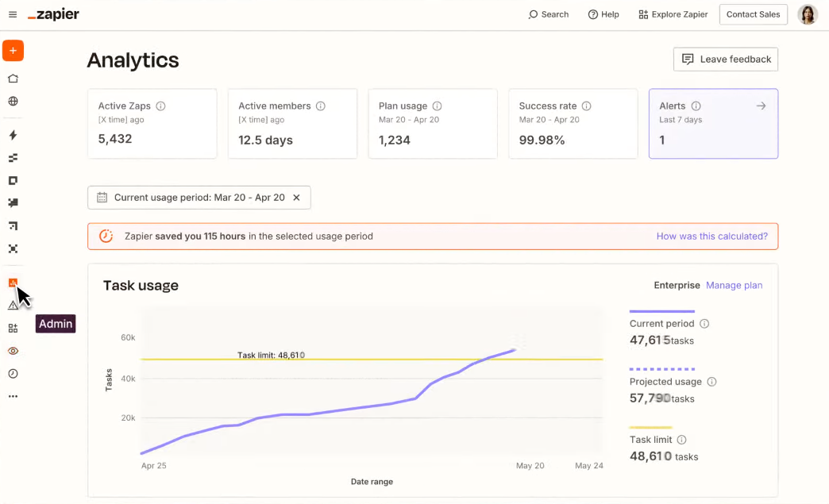
Task: Click the 'Task usage' heading
Action: coord(141,285)
